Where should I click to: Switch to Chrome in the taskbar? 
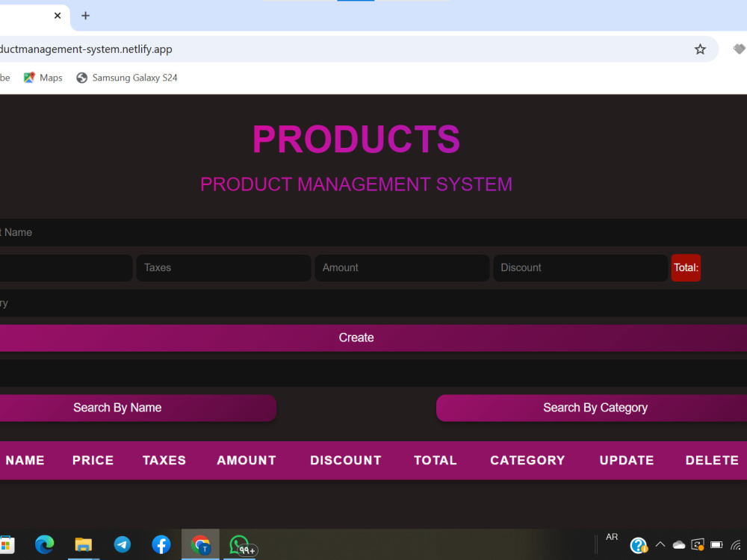click(200, 545)
